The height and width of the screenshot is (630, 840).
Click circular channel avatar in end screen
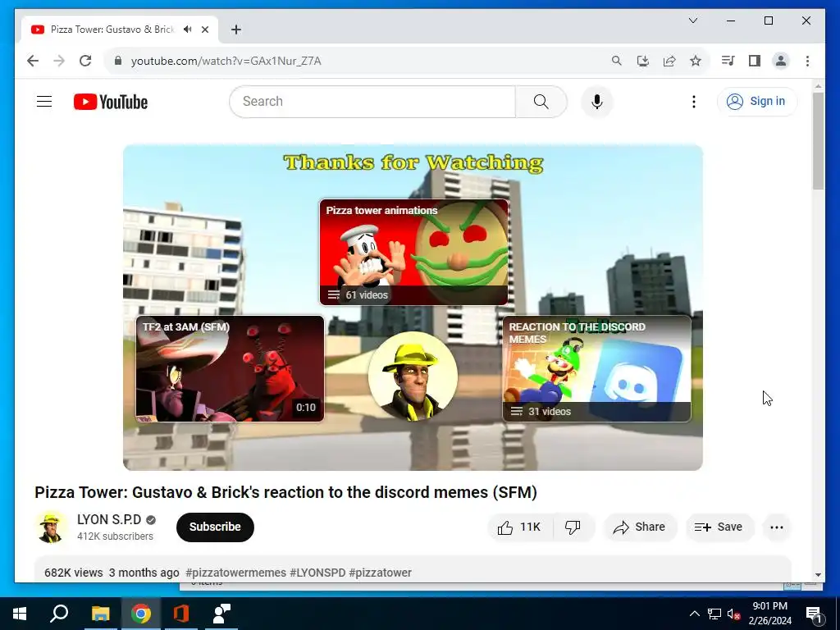pos(413,377)
